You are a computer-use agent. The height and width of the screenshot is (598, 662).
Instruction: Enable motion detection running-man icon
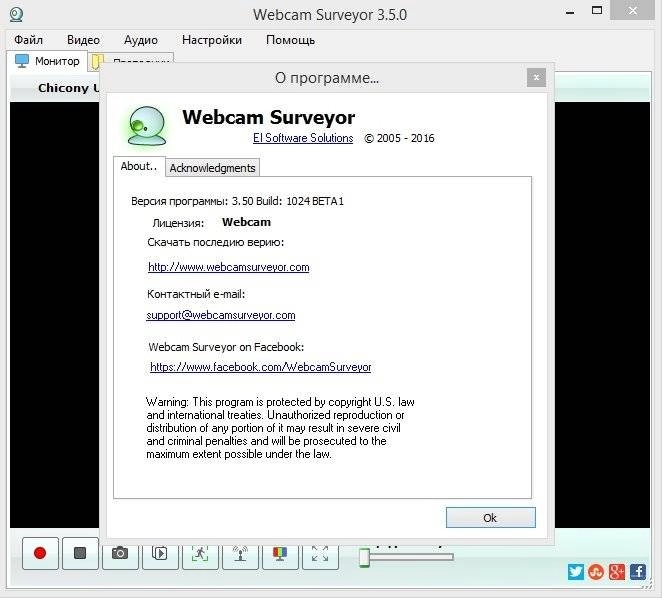coord(200,554)
